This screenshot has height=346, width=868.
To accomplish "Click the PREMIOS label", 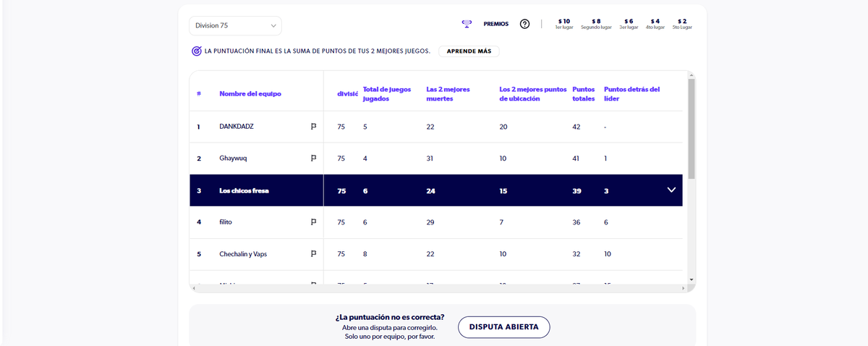I will (x=495, y=24).
